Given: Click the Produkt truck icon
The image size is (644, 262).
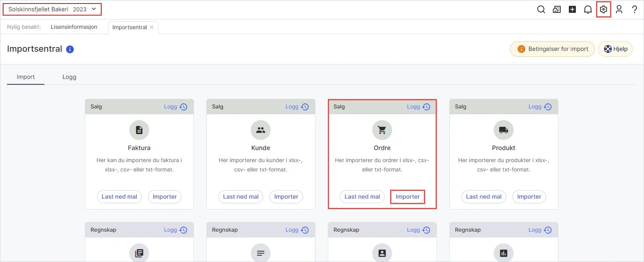Looking at the screenshot, I should coord(503,130).
